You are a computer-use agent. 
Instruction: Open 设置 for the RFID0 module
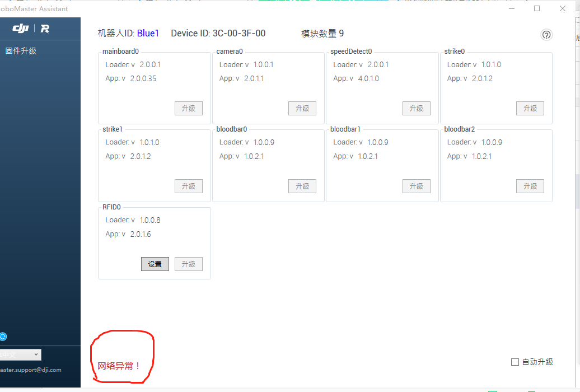coord(155,264)
